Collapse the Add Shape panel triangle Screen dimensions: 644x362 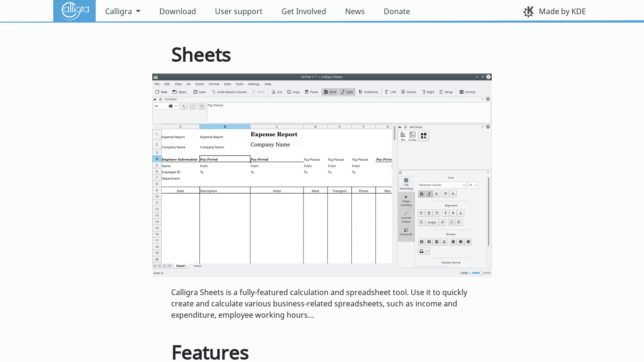(x=400, y=127)
